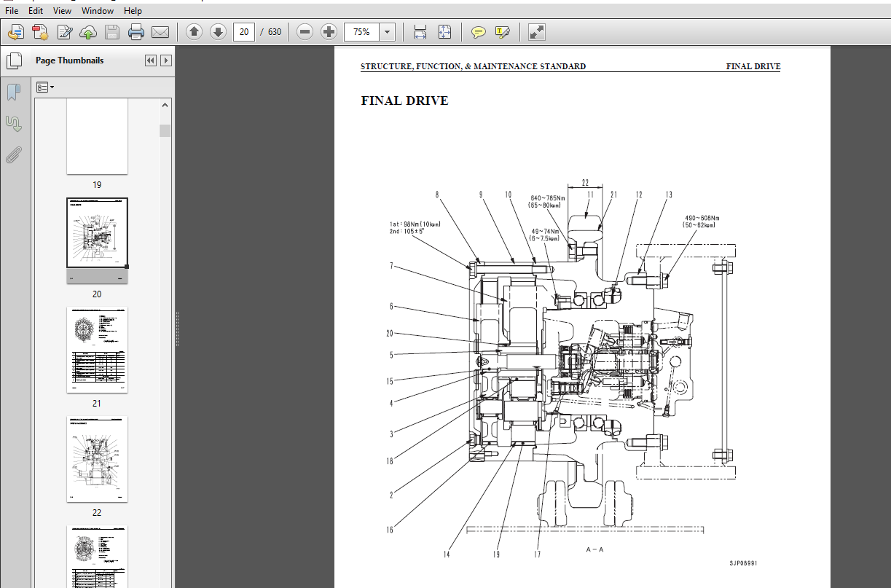This screenshot has height=588, width=891.
Task: Click the add sticky note comment icon
Action: [x=479, y=32]
